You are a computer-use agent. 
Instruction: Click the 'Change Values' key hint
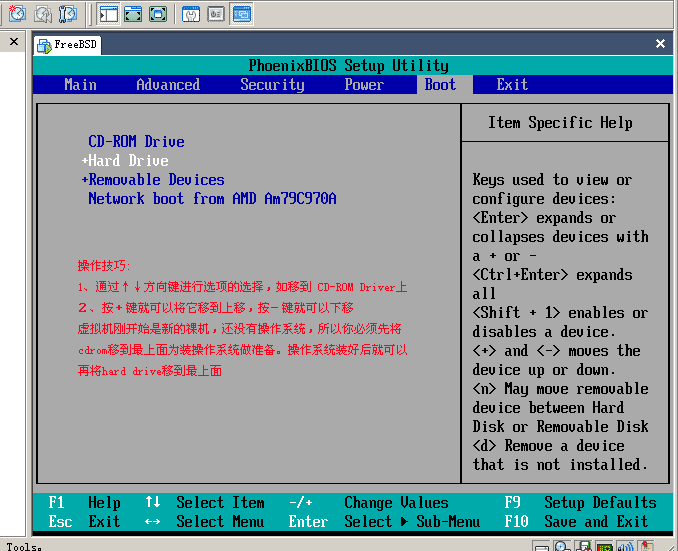click(396, 503)
